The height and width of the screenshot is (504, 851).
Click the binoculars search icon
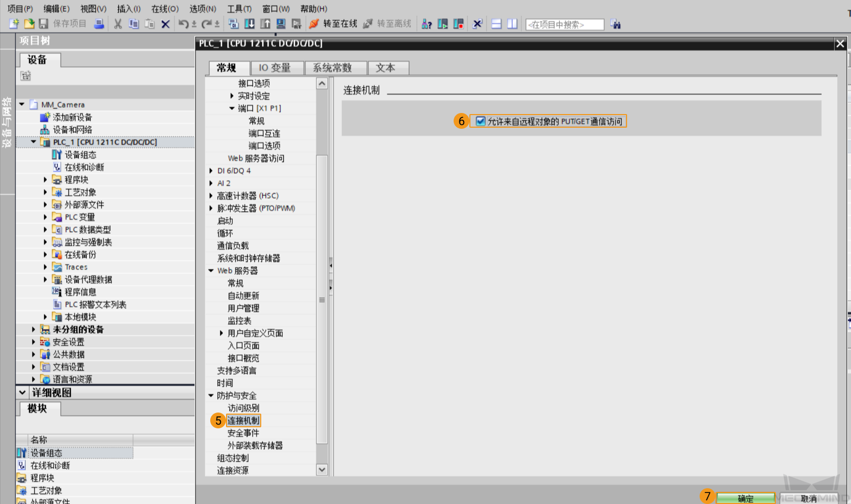[616, 24]
